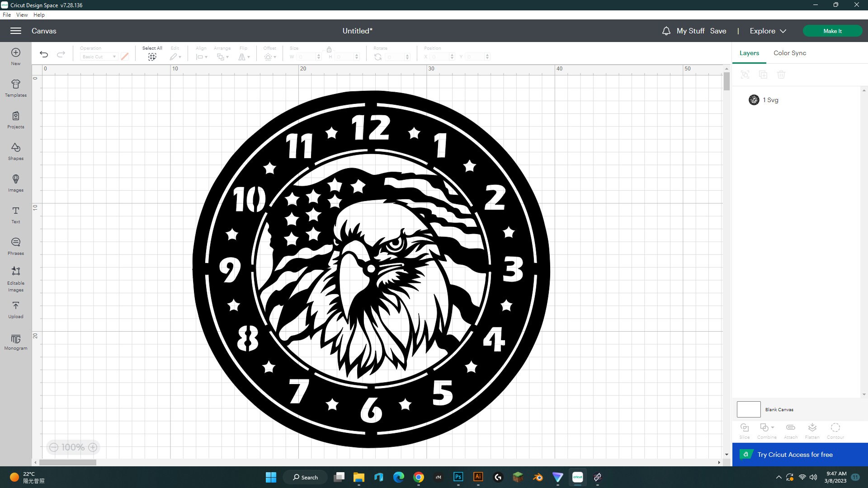The image size is (868, 488).
Task: Open the File menu
Action: coord(7,14)
